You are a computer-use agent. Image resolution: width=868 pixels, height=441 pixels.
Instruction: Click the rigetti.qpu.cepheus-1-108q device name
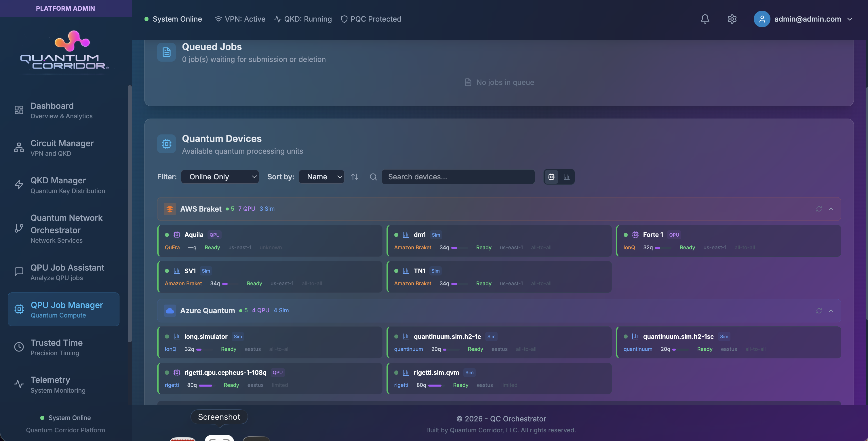225,372
